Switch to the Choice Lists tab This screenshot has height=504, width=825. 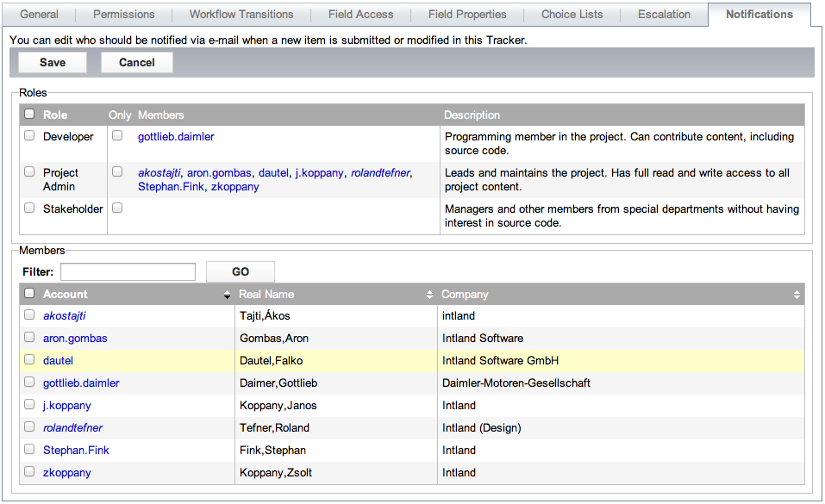(x=571, y=14)
